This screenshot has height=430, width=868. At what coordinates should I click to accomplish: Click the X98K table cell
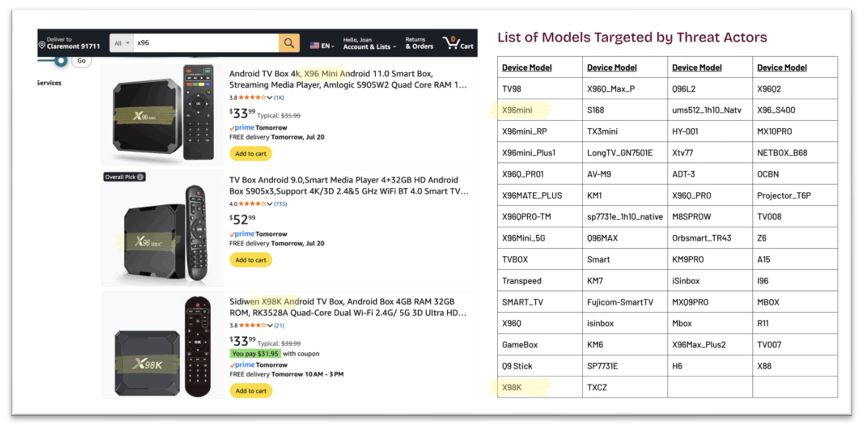coord(540,387)
